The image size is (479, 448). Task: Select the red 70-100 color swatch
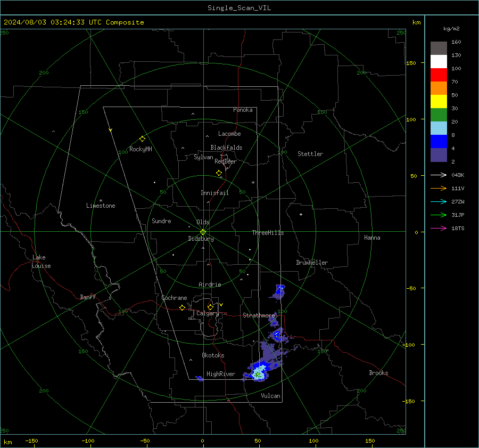[439, 75]
